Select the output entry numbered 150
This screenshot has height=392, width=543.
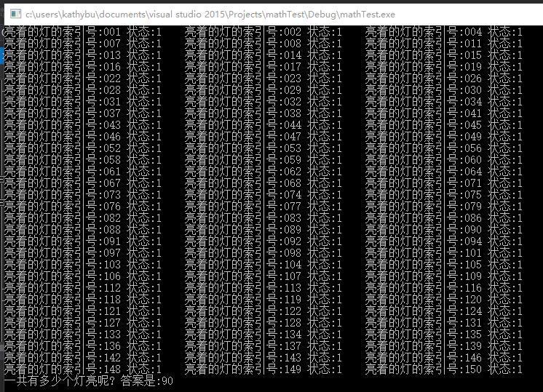click(x=444, y=369)
